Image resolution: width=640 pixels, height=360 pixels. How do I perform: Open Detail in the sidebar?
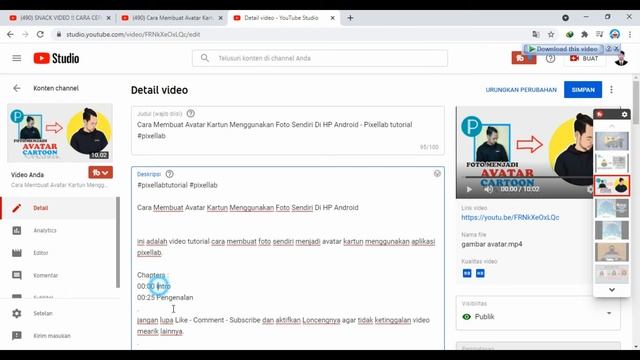(x=58, y=208)
